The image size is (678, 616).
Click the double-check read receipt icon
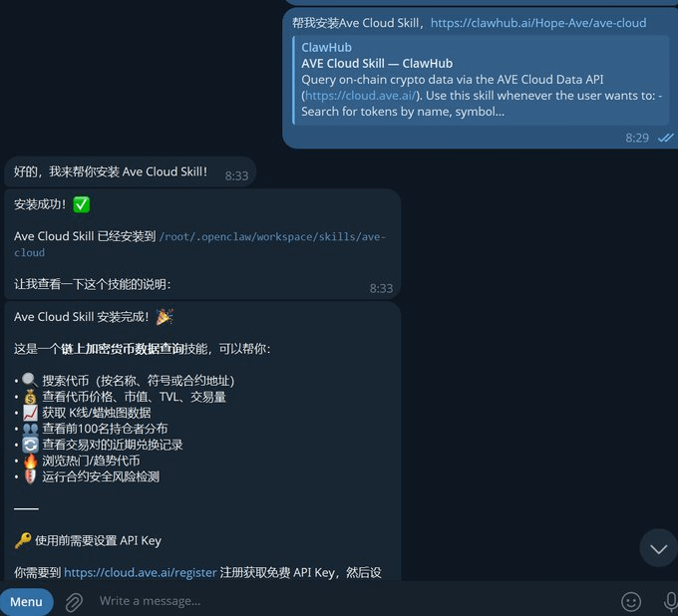(665, 138)
